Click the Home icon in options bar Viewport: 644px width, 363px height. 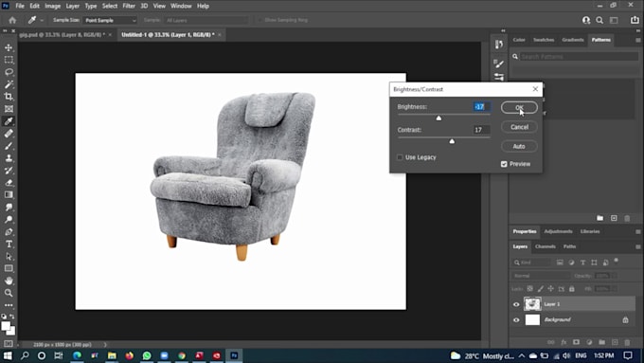coord(12,20)
